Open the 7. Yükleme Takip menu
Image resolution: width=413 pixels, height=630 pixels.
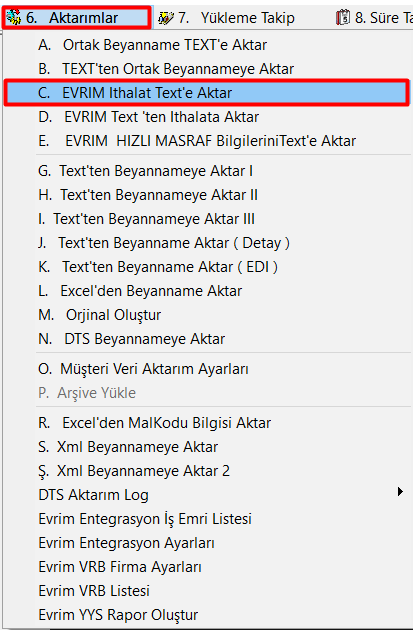pyautogui.click(x=227, y=18)
